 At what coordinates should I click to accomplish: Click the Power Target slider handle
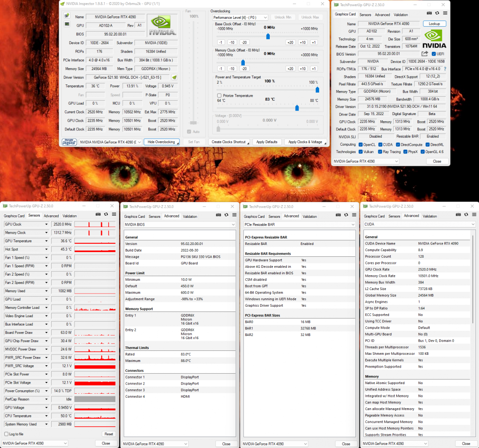317,90
